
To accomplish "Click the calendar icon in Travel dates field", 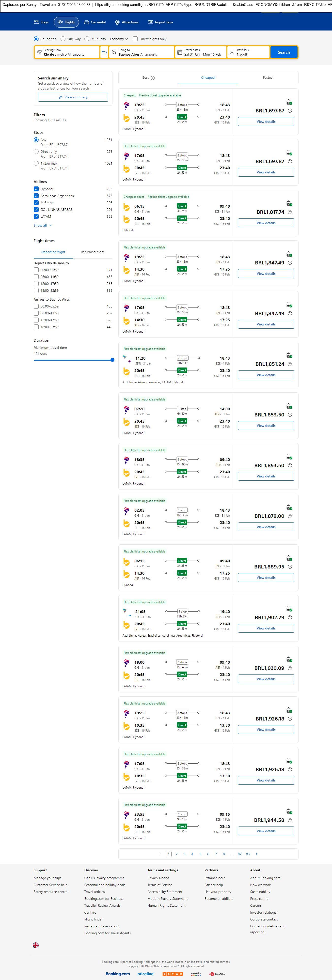I will coord(180,52).
